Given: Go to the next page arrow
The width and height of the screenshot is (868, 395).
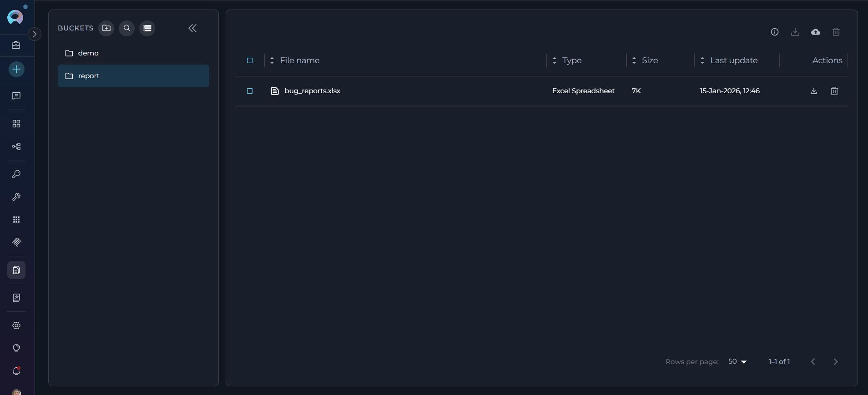Looking at the screenshot, I should point(835,362).
